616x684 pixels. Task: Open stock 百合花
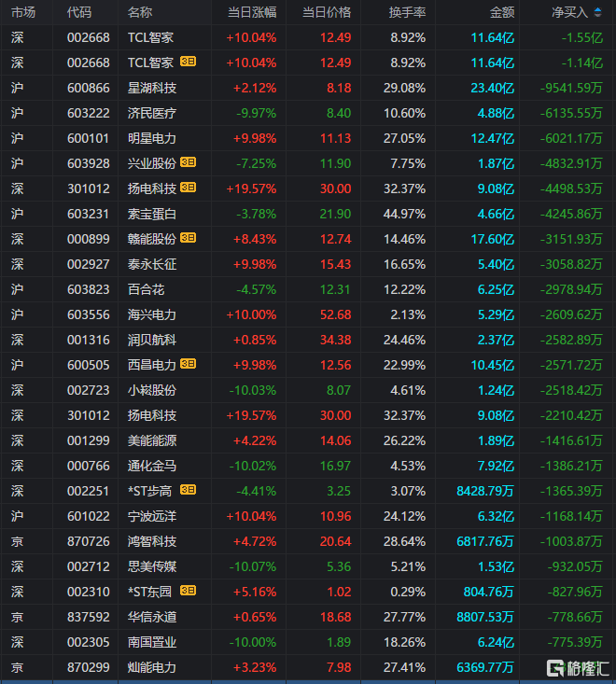[x=146, y=289]
